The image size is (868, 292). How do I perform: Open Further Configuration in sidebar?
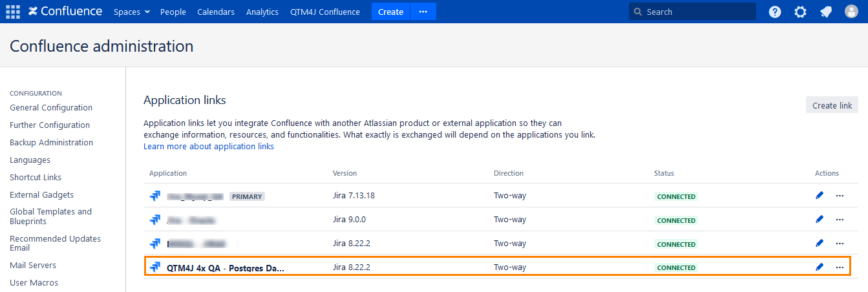pyautogui.click(x=50, y=125)
